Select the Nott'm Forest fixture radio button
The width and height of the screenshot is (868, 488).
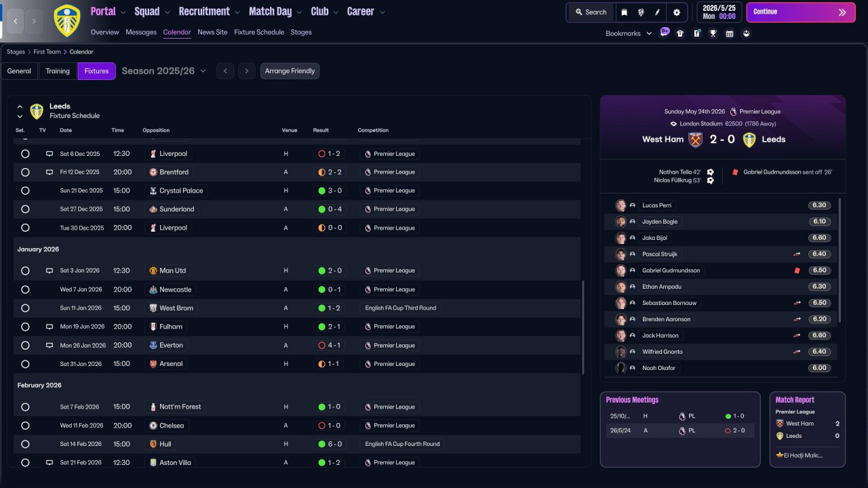tap(25, 407)
